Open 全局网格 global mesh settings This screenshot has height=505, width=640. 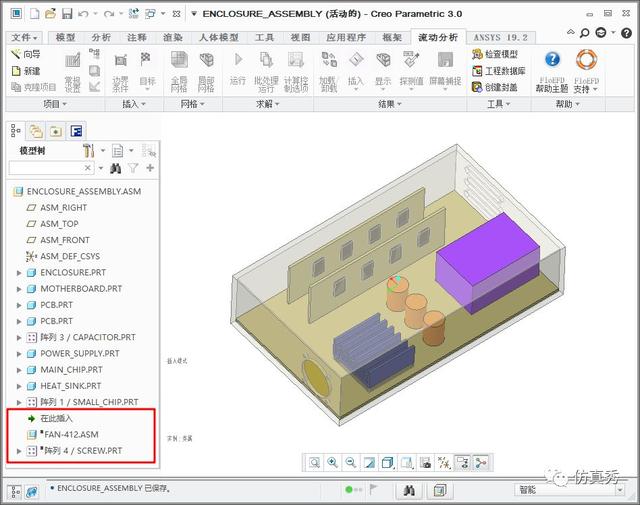[179, 72]
